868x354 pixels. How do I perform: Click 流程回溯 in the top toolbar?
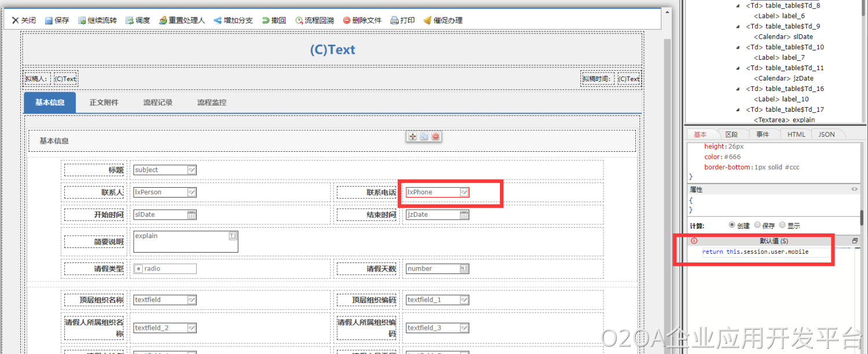[314, 20]
